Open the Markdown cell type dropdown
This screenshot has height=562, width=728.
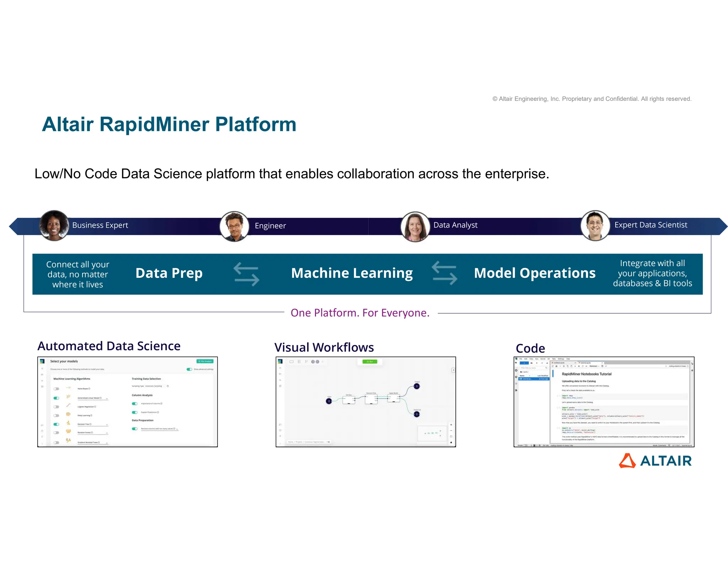point(595,366)
